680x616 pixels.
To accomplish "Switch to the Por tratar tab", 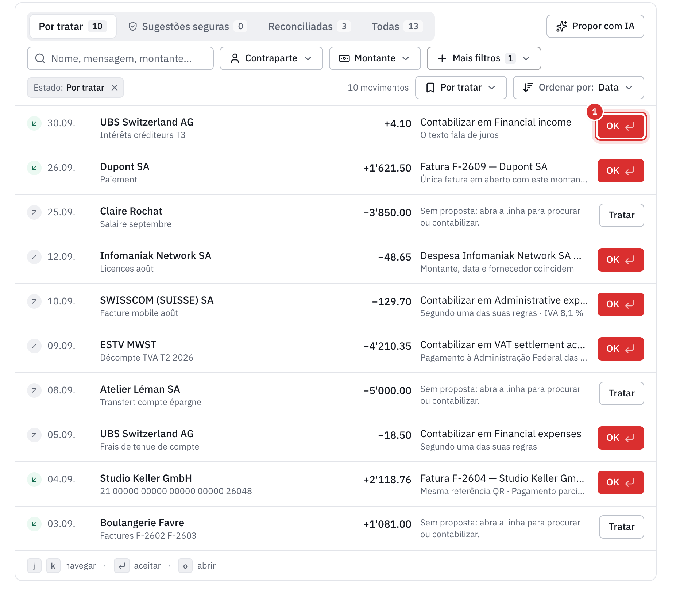I will point(73,26).
